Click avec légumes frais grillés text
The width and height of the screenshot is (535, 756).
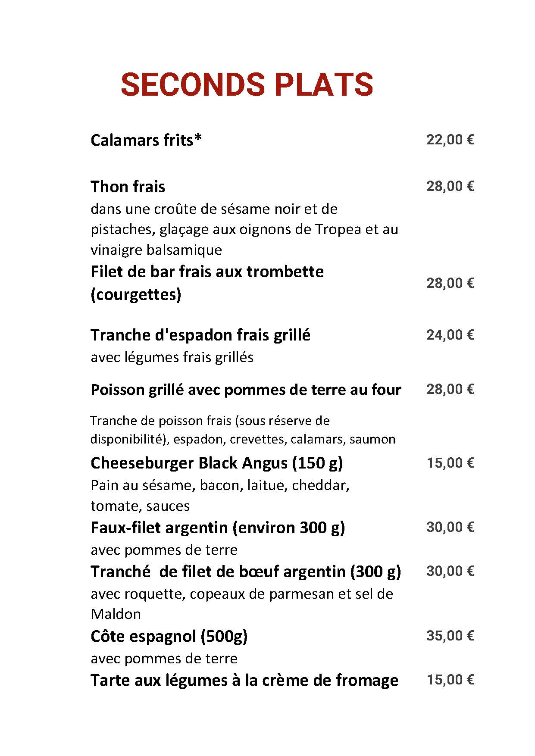[172, 357]
